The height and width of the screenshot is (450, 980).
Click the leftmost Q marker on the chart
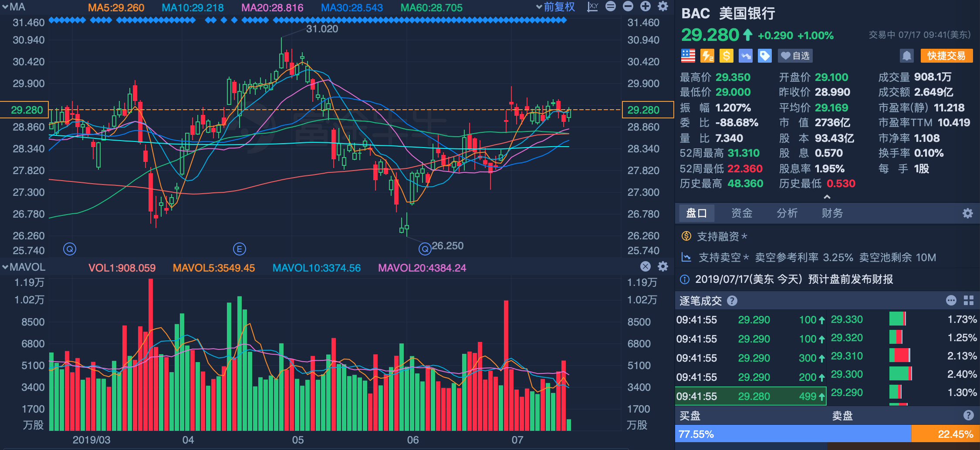70,249
